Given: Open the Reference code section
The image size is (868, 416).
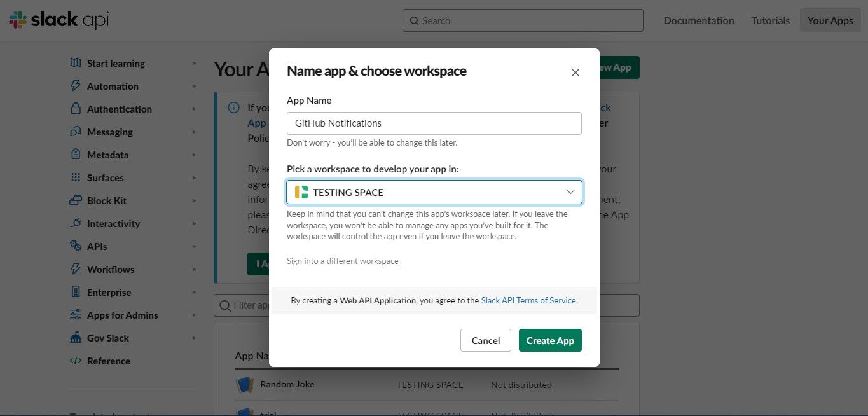Looking at the screenshot, I should (108, 361).
